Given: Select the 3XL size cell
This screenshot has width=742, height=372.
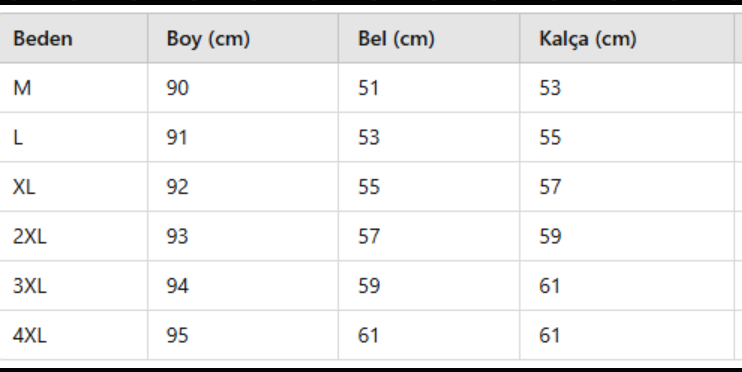Looking at the screenshot, I should tap(74, 286).
